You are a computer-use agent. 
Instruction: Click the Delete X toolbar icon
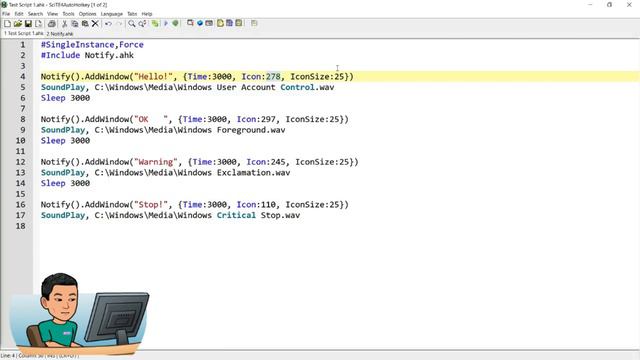tap(95, 23)
